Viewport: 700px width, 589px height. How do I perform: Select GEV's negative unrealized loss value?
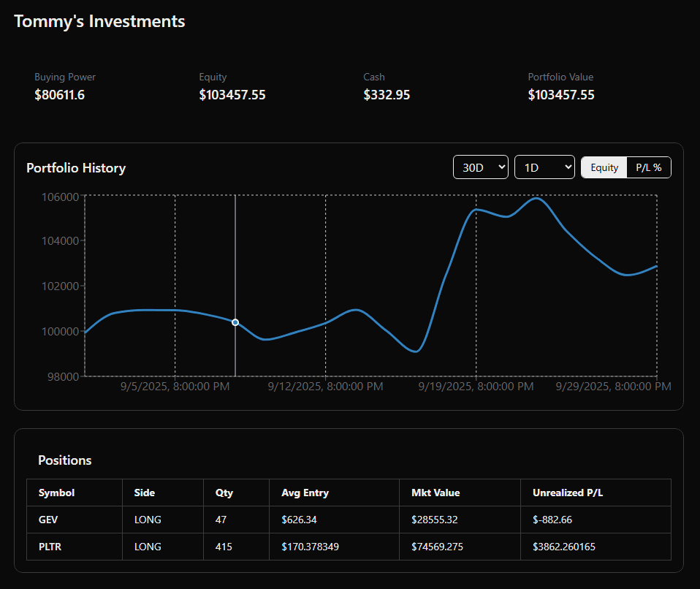coord(549,520)
